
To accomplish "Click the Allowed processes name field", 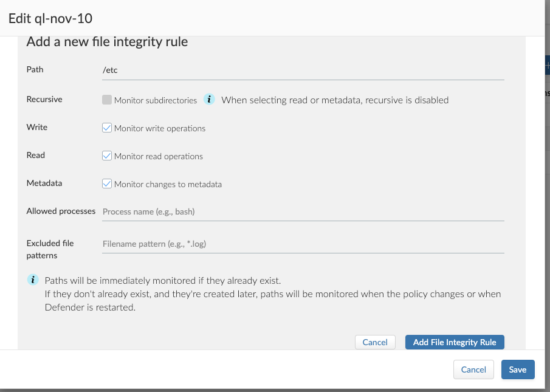I will pyautogui.click(x=303, y=211).
